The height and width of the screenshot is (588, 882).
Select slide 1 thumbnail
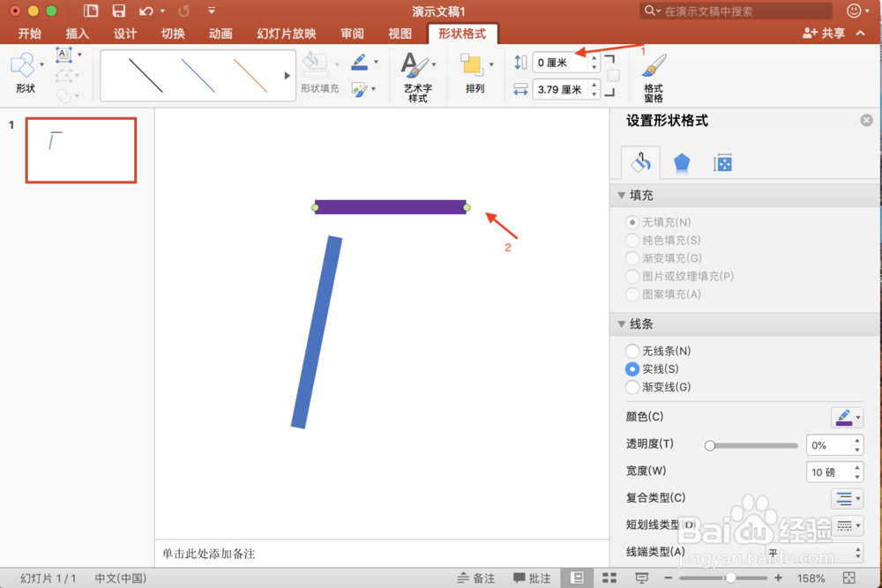point(81,150)
